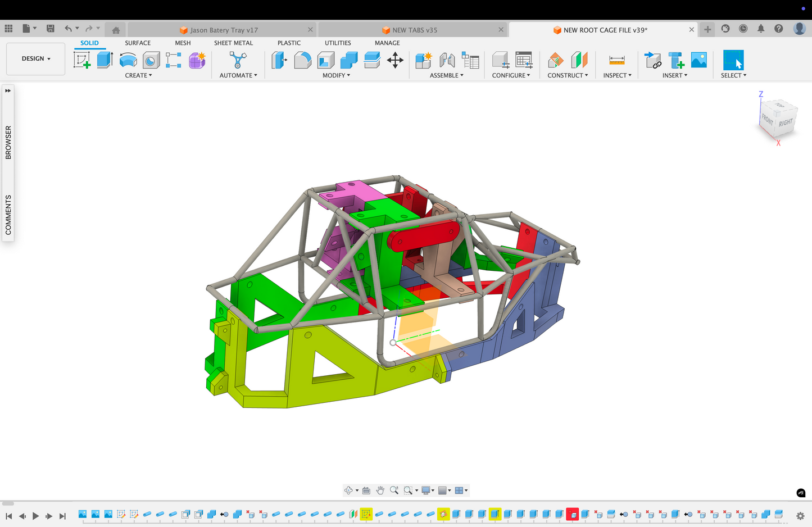Open the DESIGN workspace dropdown
Image resolution: width=812 pixels, height=527 pixels.
pyautogui.click(x=36, y=58)
